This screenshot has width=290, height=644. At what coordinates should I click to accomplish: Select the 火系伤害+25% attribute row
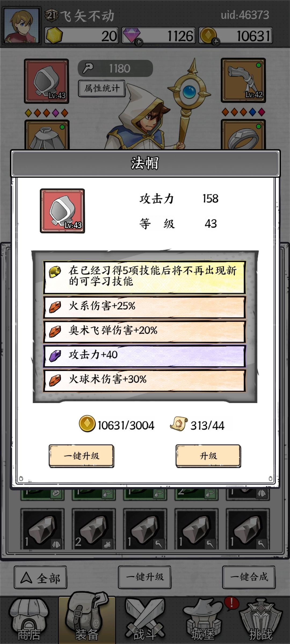pyautogui.click(x=144, y=307)
